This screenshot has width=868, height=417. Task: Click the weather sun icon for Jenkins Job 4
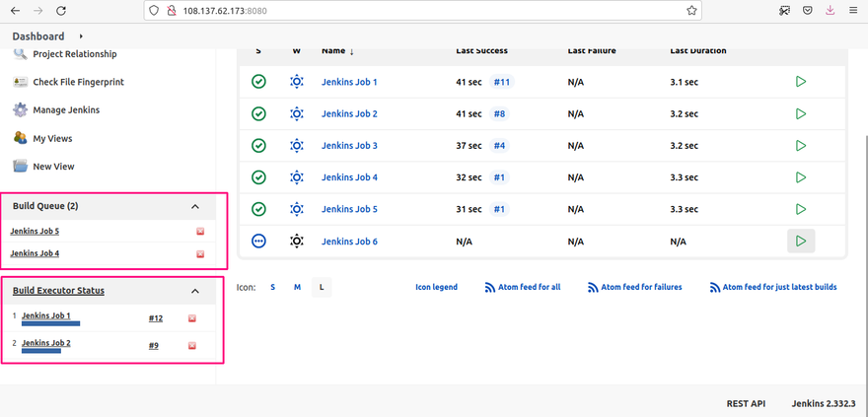point(297,177)
